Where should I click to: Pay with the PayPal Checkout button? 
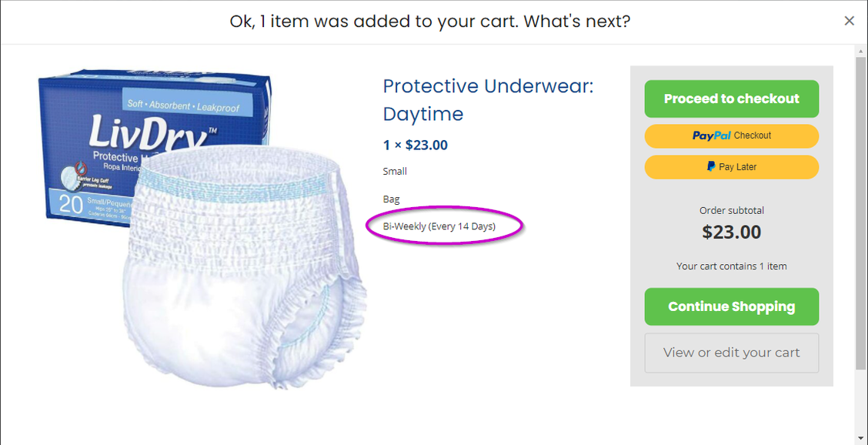pyautogui.click(x=731, y=136)
